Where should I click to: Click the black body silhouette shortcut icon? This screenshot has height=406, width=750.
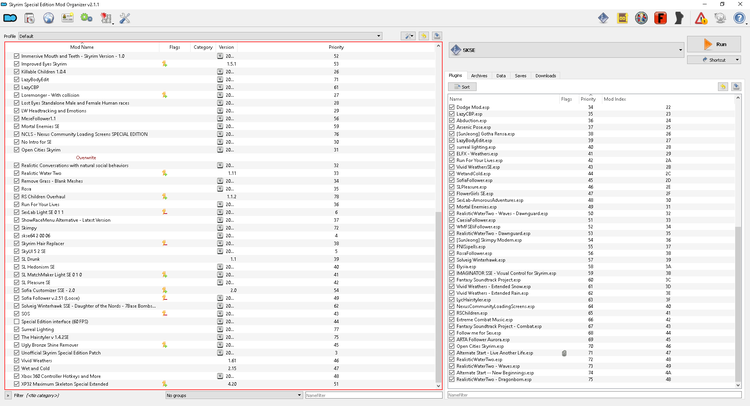tap(679, 18)
